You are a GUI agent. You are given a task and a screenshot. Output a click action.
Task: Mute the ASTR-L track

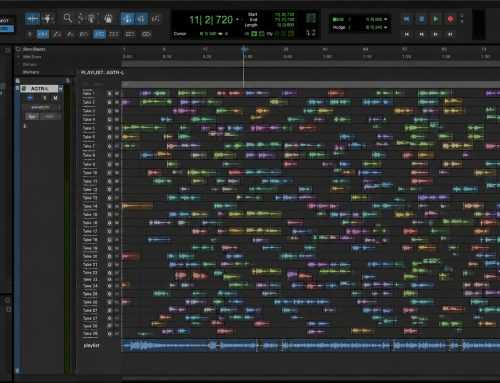(55, 98)
